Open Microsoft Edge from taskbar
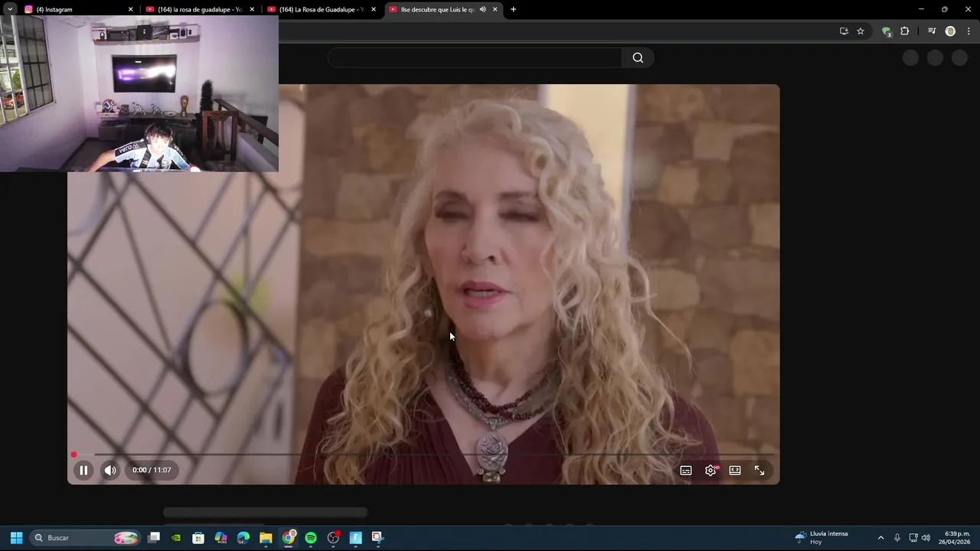Image resolution: width=980 pixels, height=551 pixels. (x=243, y=538)
